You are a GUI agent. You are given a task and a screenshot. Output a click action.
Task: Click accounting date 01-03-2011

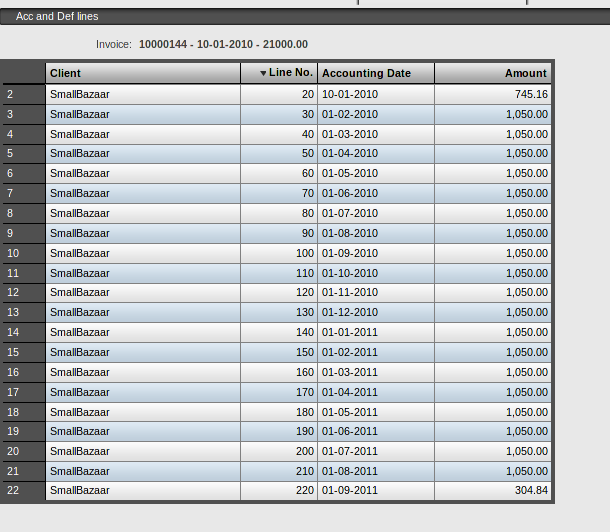[376, 373]
